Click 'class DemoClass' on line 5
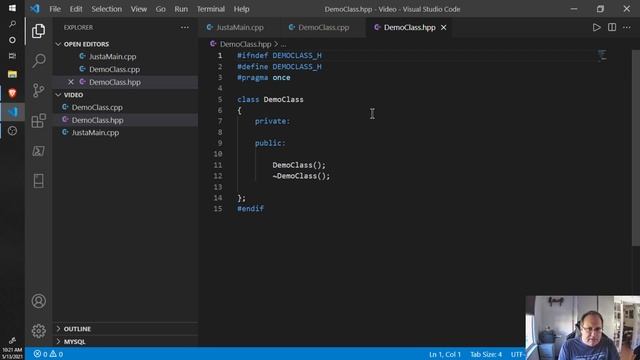This screenshot has height=360, width=640. [x=270, y=100]
